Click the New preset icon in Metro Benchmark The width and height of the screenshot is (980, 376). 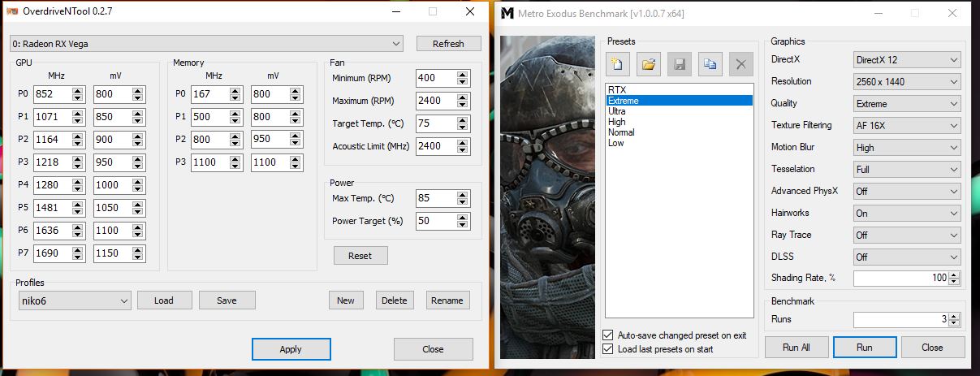[617, 64]
